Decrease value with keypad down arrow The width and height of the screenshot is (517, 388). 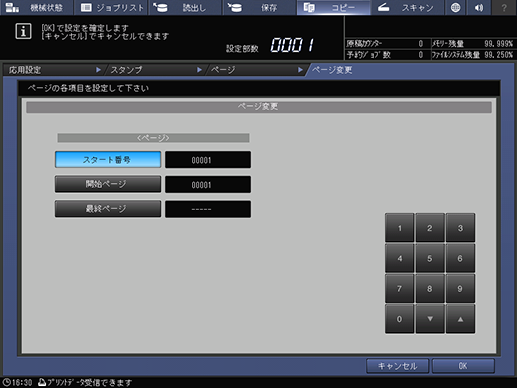(x=430, y=319)
